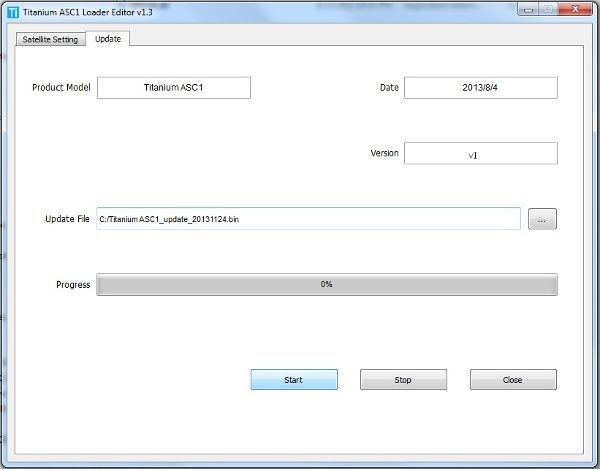Open the browse button with three dots

[x=542, y=219]
